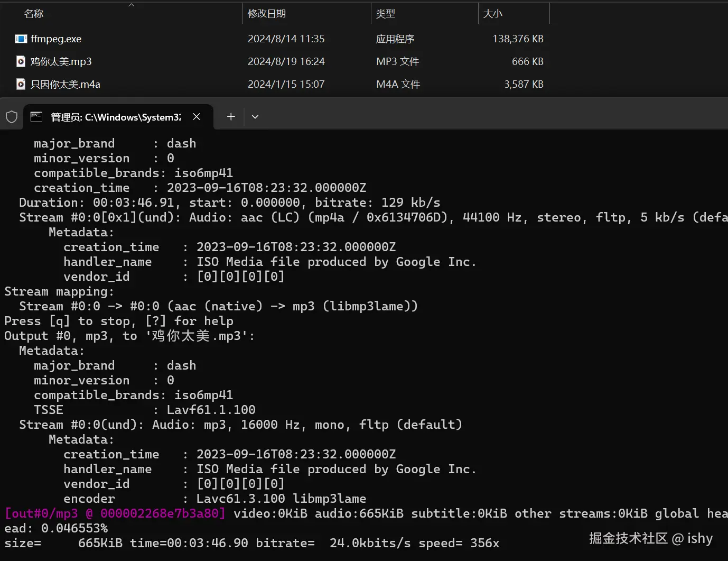Click the command prompt icon in tab
This screenshot has height=561, width=728.
36,117
